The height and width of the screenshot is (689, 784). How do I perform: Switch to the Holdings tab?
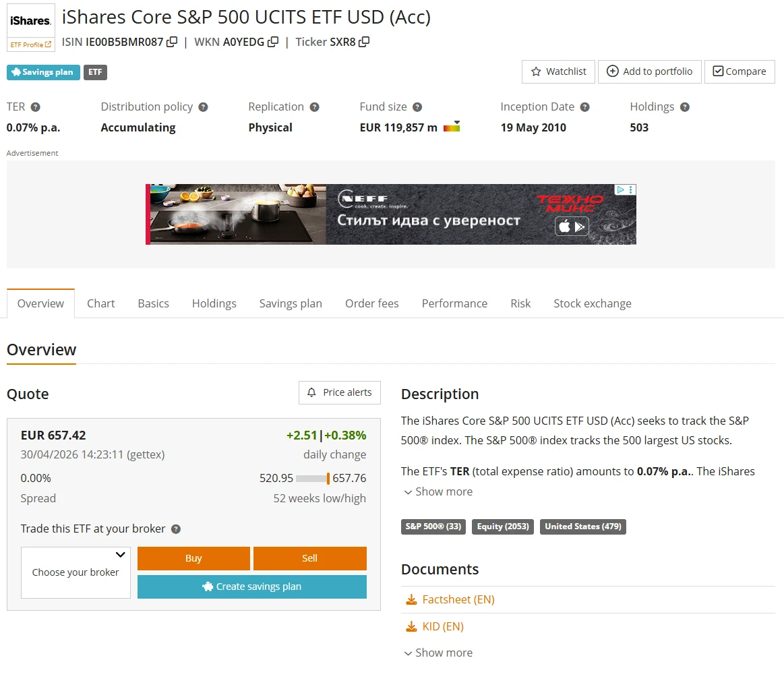[214, 303]
